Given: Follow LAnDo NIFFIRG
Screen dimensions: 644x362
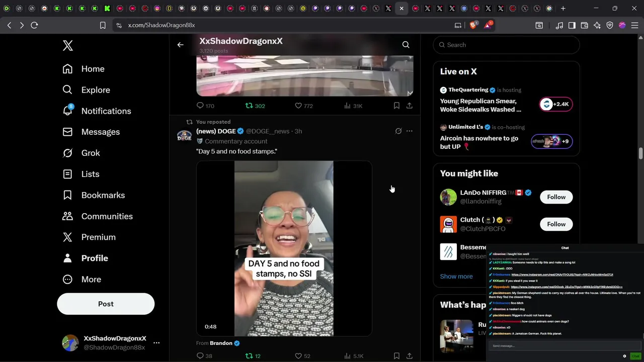Looking at the screenshot, I should click(x=556, y=197).
